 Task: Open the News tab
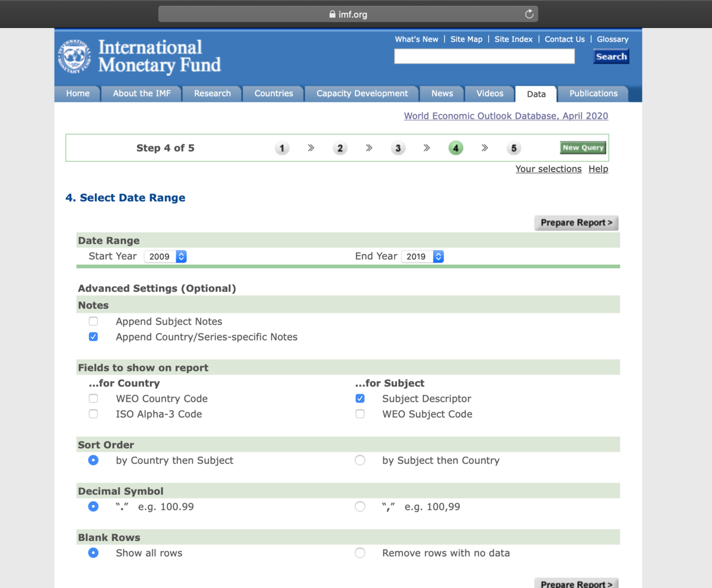click(x=442, y=94)
